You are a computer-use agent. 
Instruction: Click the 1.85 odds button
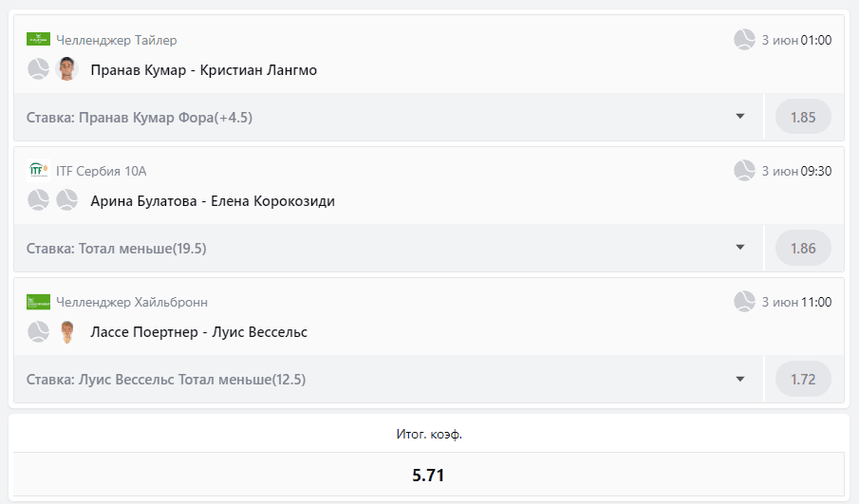[x=803, y=118]
